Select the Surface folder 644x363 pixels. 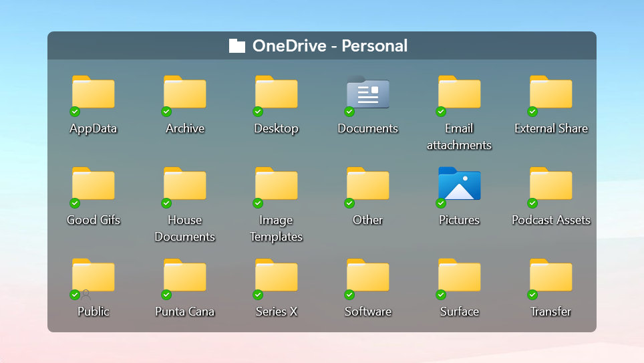[460, 276]
